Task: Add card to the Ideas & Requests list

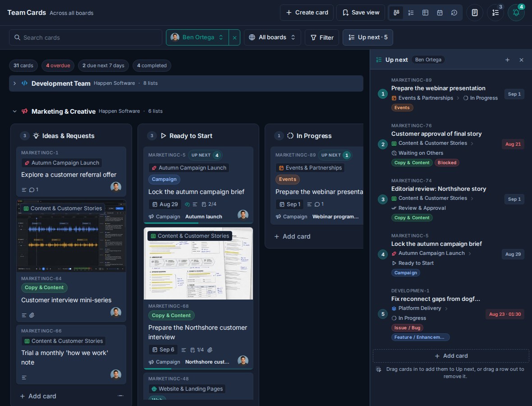Action: click(38, 396)
